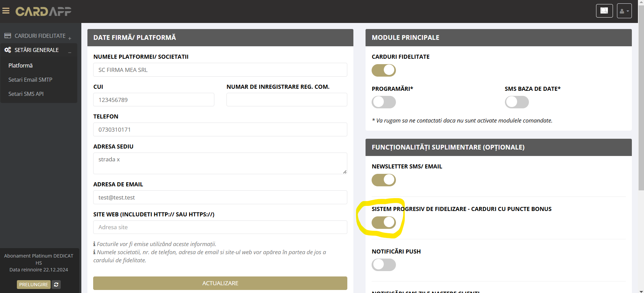The image size is (644, 293).
Task: Click the ACTUALIZARE button
Action: click(220, 283)
